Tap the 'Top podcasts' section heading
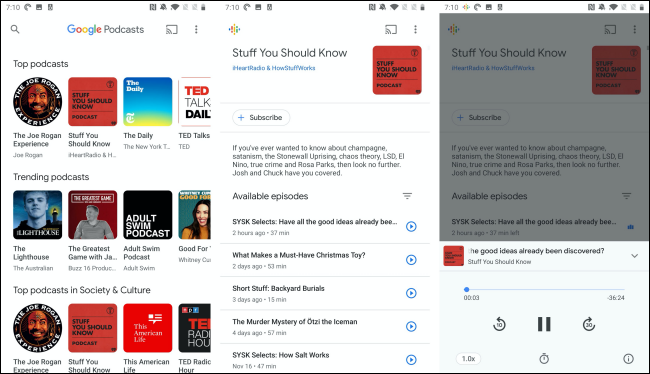 41,64
